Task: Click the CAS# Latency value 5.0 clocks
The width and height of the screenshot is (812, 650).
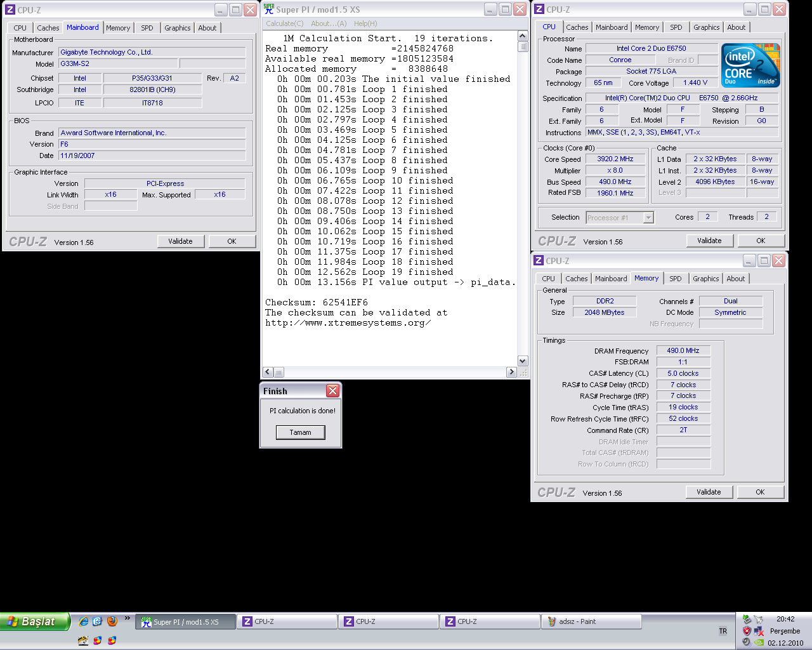Action: [683, 373]
